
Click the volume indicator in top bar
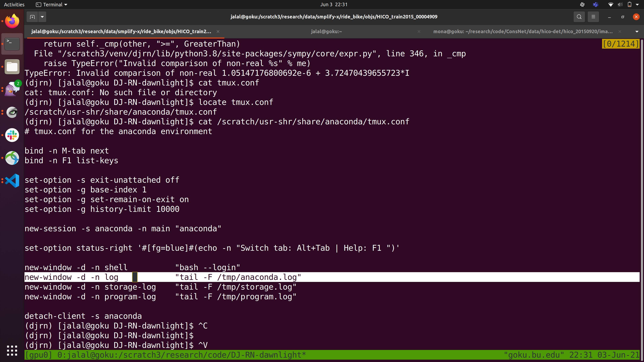pos(620,5)
